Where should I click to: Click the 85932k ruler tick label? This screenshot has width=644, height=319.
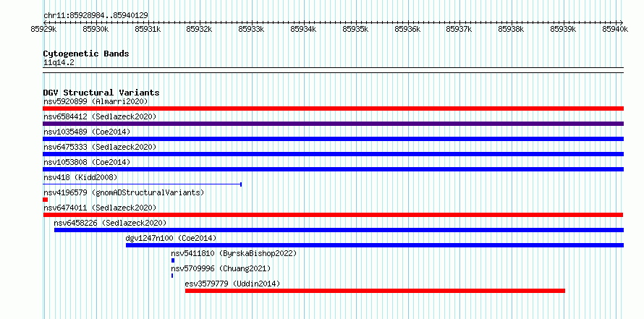pos(199,29)
